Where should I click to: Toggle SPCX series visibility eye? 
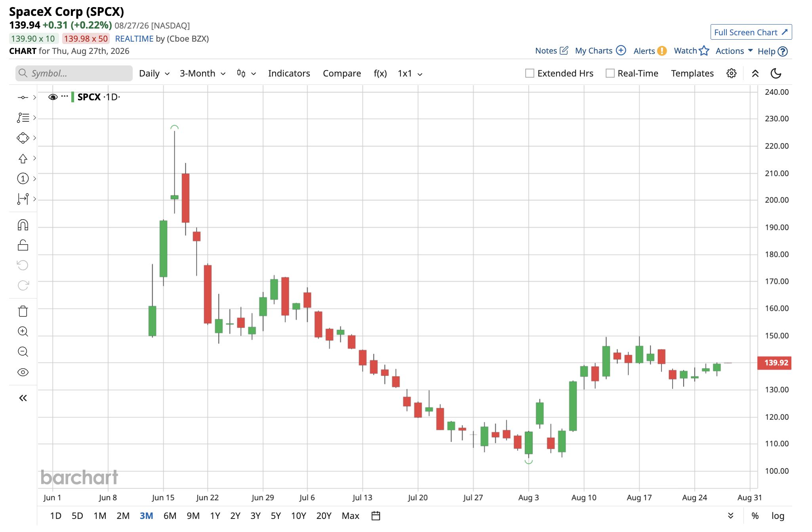pyautogui.click(x=53, y=97)
